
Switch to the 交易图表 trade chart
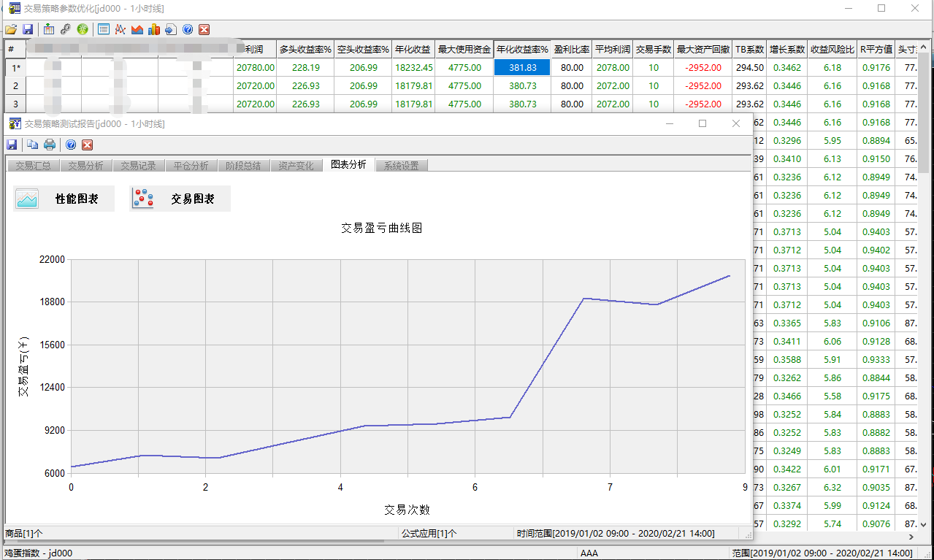pos(180,199)
